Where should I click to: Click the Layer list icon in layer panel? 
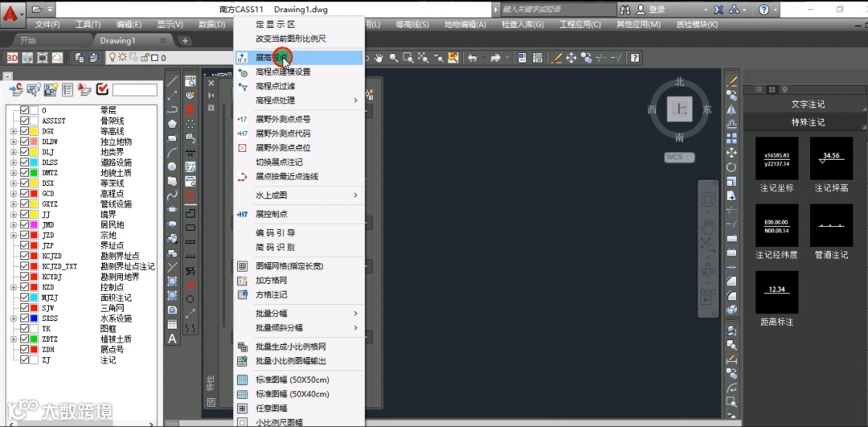(68, 89)
